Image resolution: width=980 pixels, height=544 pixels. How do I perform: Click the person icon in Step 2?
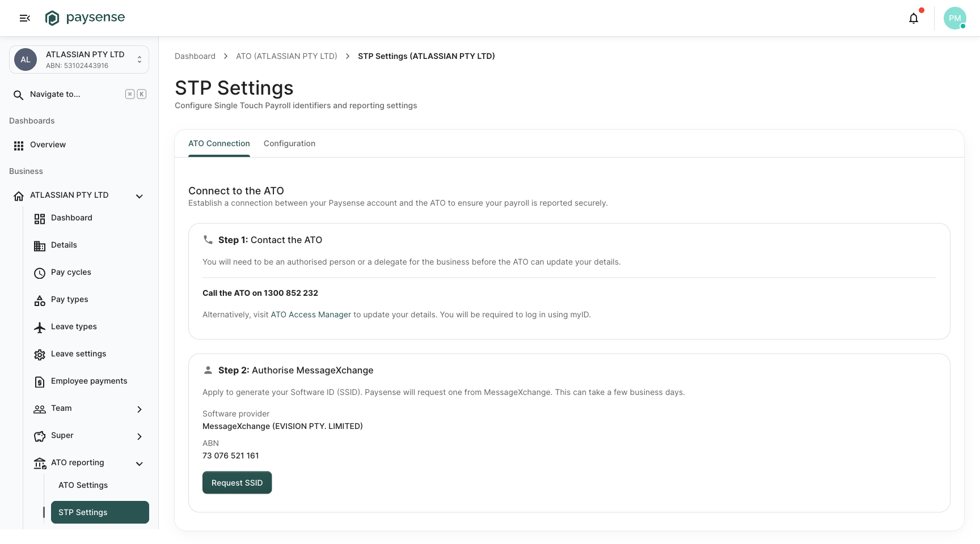[x=208, y=370]
